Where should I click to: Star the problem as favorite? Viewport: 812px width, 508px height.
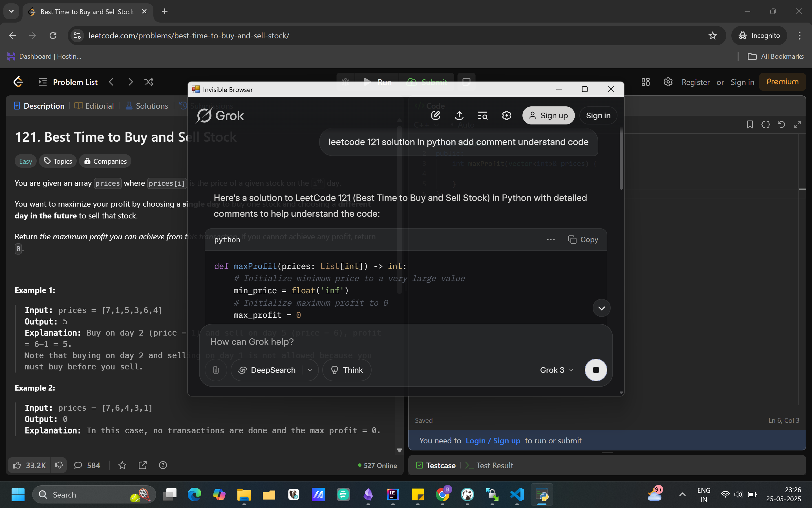click(122, 465)
